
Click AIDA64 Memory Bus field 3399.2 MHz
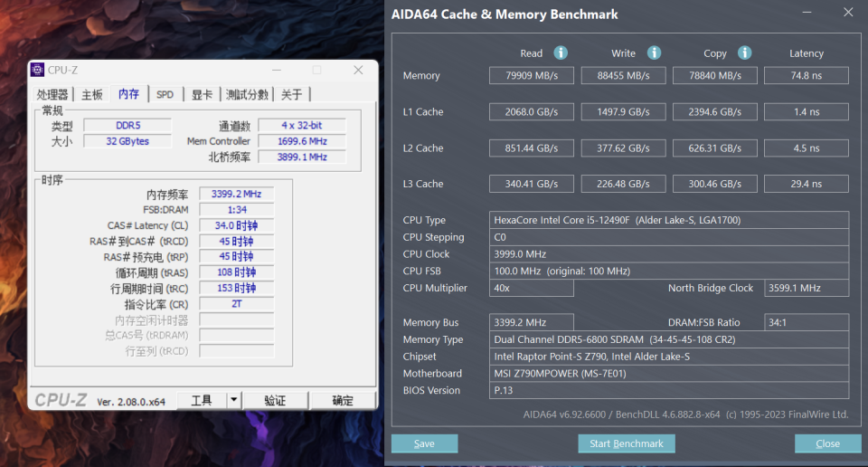point(532,322)
